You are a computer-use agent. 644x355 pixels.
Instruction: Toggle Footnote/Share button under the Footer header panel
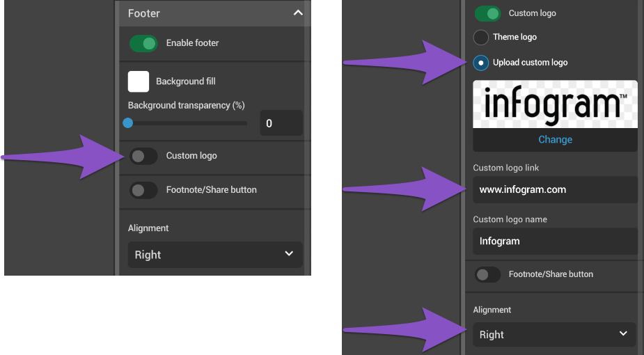tap(143, 190)
